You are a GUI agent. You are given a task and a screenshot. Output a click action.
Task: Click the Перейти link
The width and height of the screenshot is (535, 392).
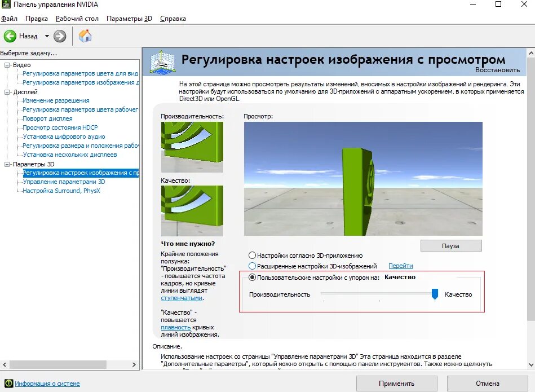401,266
